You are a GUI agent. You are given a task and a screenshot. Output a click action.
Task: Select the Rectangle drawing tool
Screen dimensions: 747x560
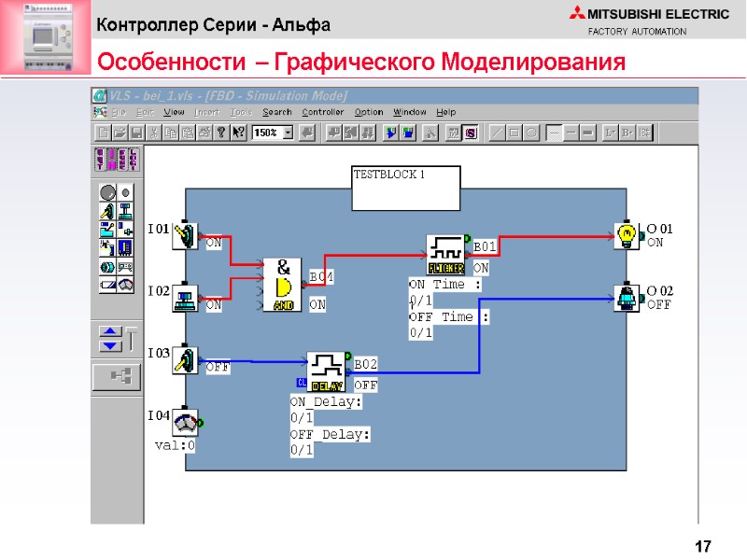(x=514, y=133)
